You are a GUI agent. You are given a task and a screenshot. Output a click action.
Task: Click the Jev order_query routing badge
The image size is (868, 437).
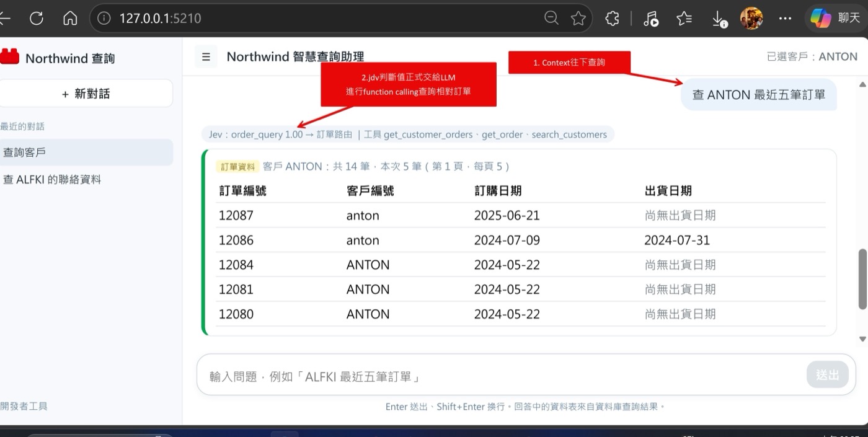point(408,134)
